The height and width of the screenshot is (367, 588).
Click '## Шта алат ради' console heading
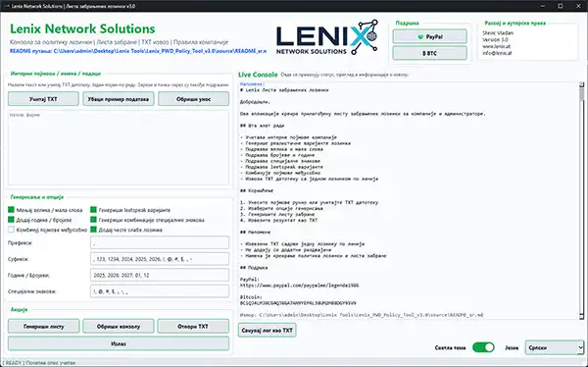262,126
